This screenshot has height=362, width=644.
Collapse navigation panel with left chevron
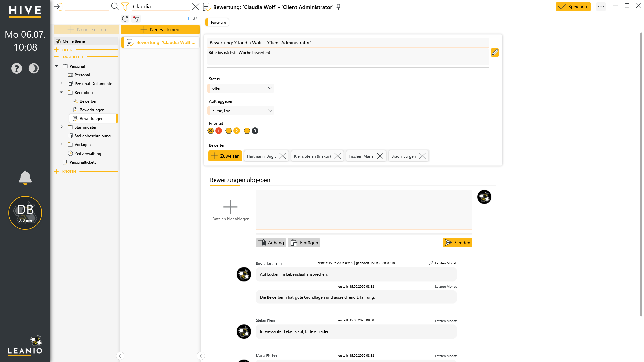(120, 356)
